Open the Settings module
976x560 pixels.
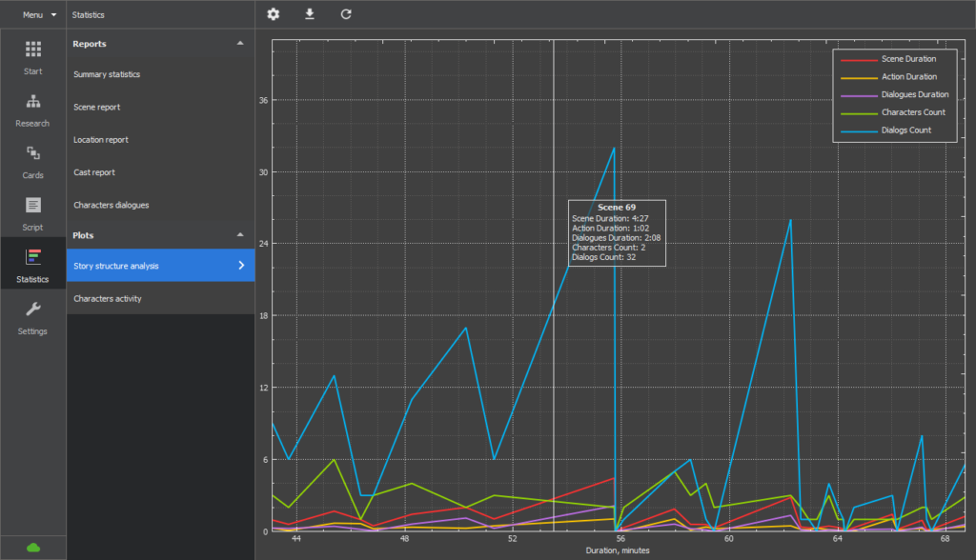tap(32, 317)
